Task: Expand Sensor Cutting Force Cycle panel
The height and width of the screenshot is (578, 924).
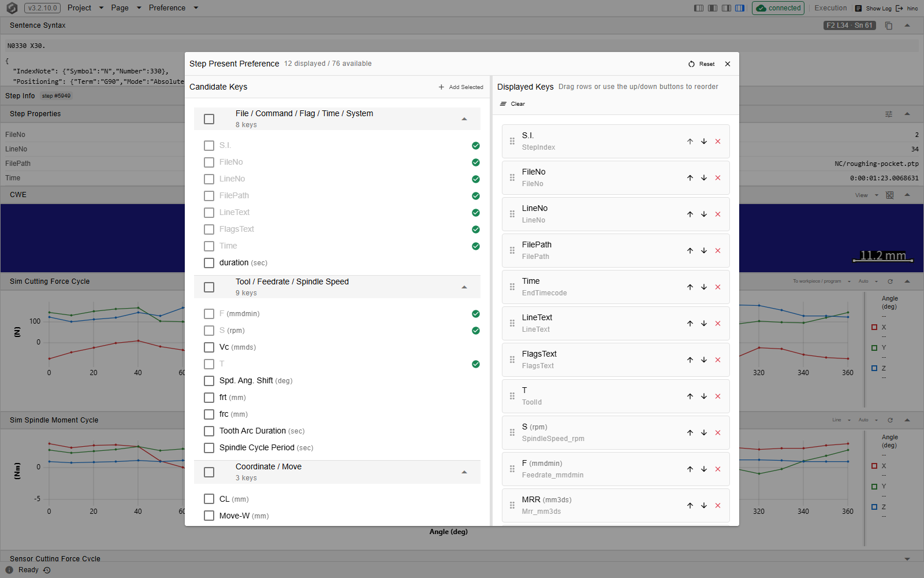Action: [x=907, y=559]
